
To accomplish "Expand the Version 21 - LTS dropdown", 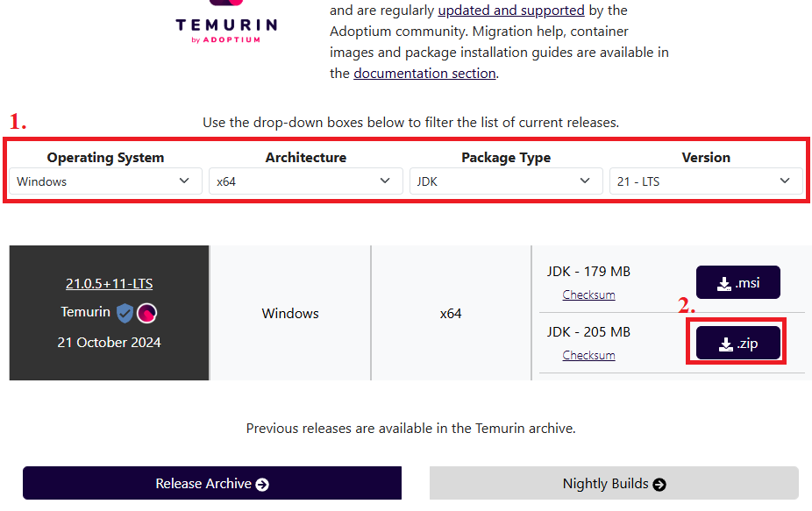I will click(x=706, y=181).
